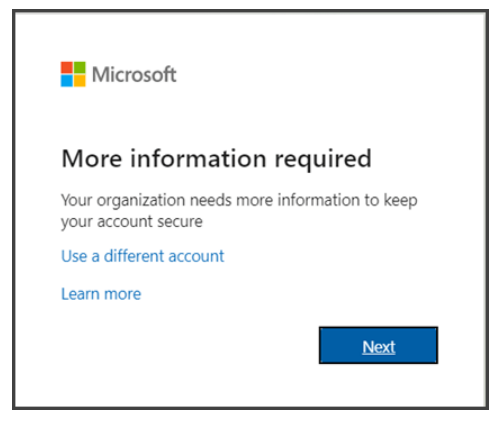
Task: Click the word 'keep' in the description
Action: (401, 201)
